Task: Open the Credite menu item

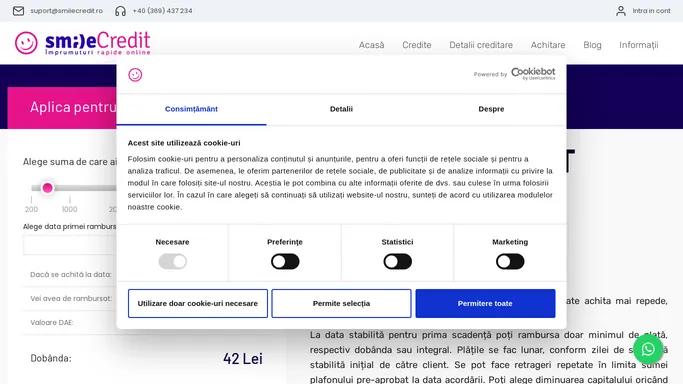Action: coord(416,45)
